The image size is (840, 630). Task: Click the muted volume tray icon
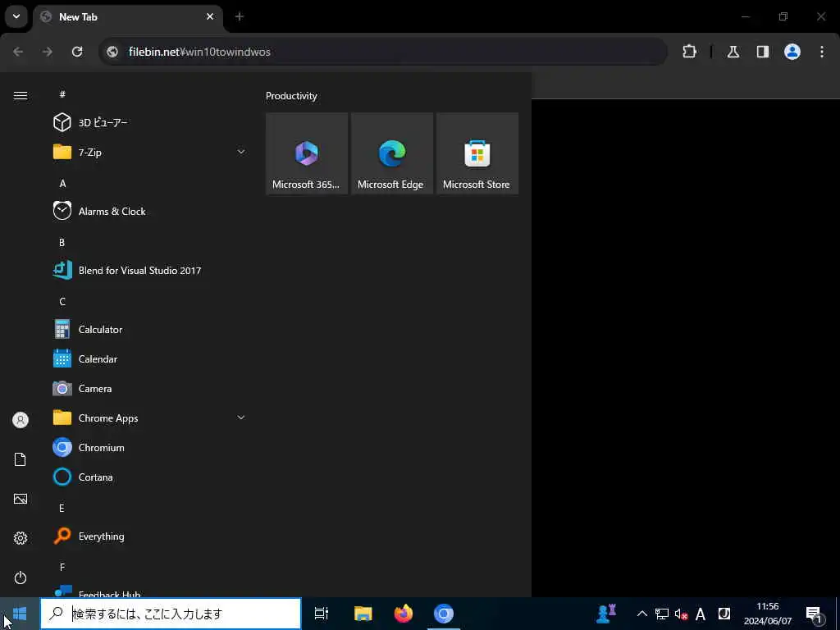click(x=681, y=614)
